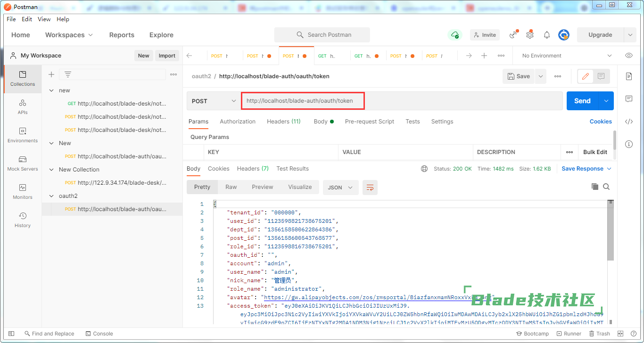Image resolution: width=644 pixels, height=343 pixels.
Task: Collapse the oauth2 collection
Action: pyautogui.click(x=52, y=196)
